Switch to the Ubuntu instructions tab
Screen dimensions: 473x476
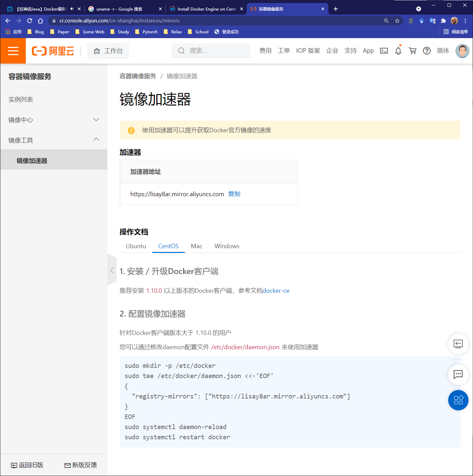(x=135, y=246)
